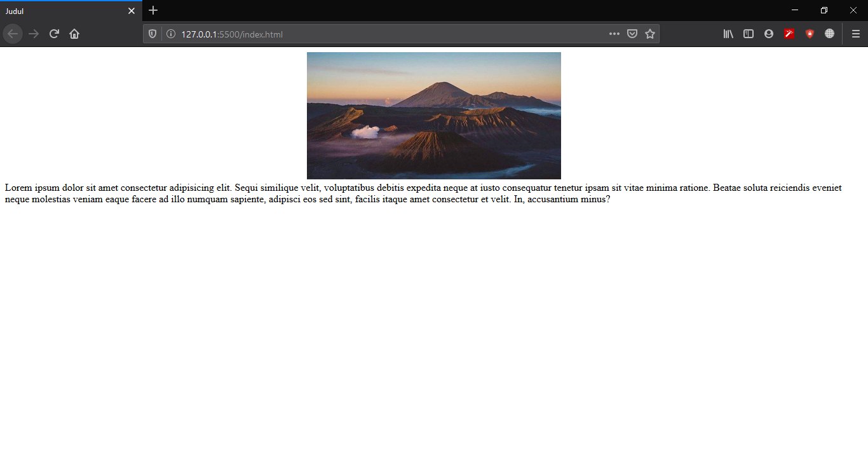Open the Library bookmarks and history
This screenshot has width=868, height=463.
point(728,34)
